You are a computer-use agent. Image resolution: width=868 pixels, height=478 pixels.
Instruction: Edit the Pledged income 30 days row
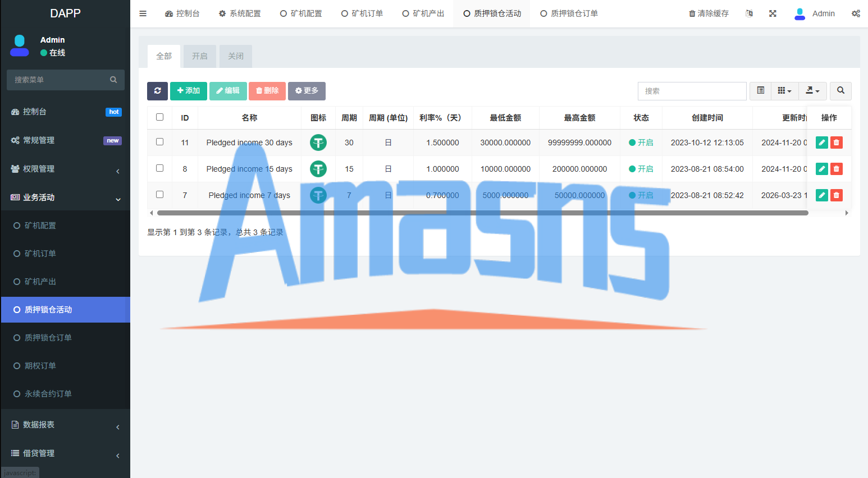tap(822, 143)
